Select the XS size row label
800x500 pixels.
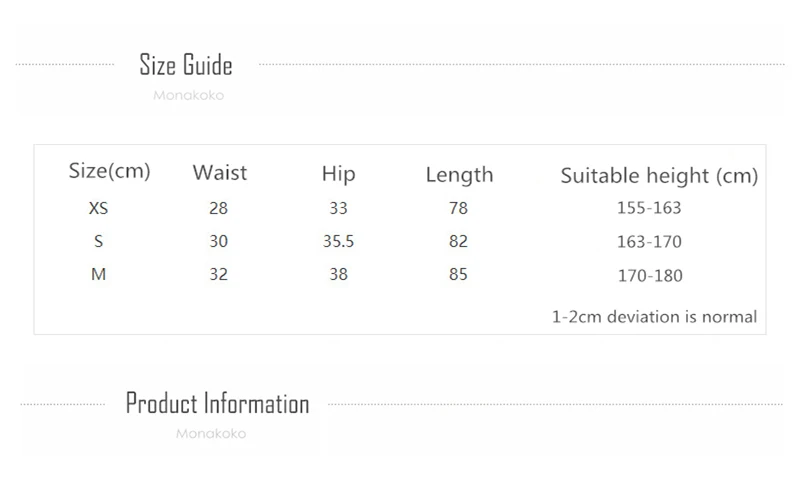99,208
